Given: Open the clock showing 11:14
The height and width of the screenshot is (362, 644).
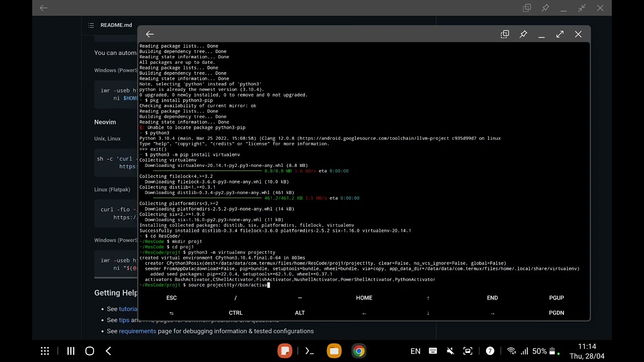Looking at the screenshot, I should (x=587, y=347).
